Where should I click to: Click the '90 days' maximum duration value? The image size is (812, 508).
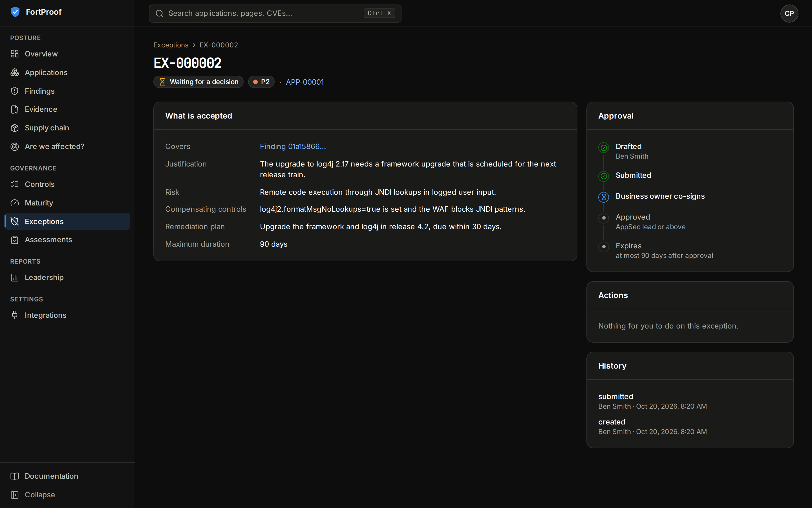273,244
